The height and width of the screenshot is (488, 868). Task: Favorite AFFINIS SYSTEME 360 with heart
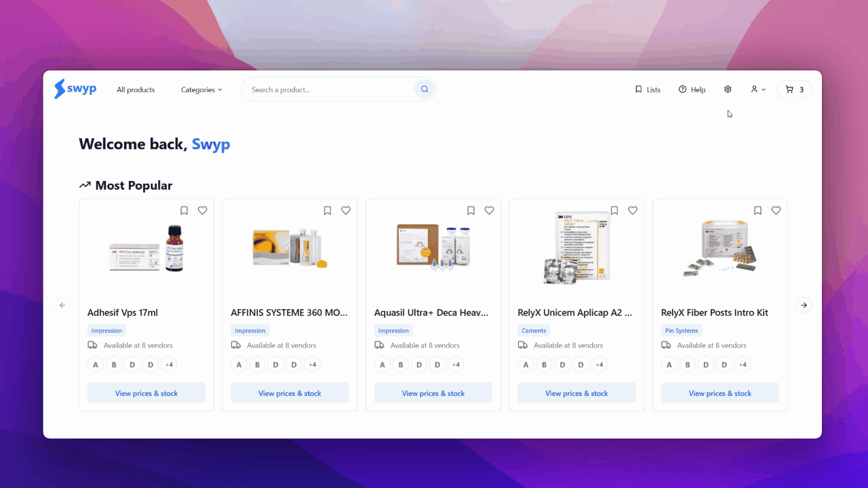point(346,211)
